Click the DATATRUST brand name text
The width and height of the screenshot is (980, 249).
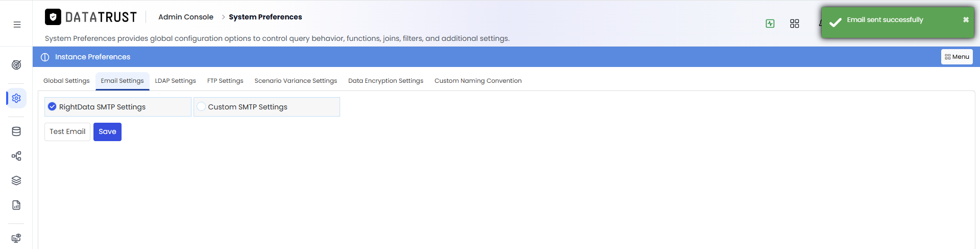coord(101,17)
